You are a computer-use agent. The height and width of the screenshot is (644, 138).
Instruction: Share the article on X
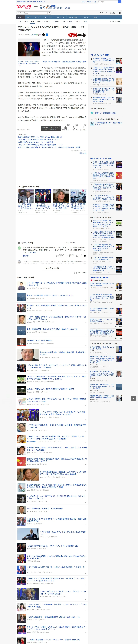44,35
